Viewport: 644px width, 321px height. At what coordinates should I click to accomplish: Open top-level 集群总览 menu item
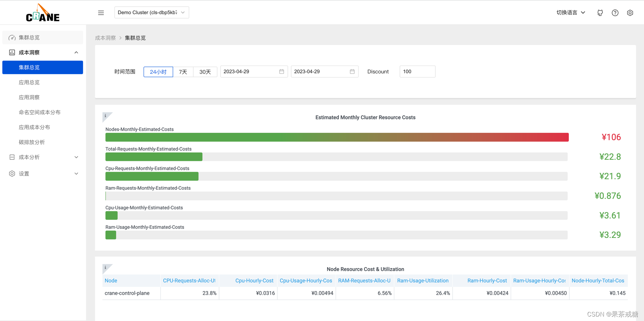click(x=43, y=37)
